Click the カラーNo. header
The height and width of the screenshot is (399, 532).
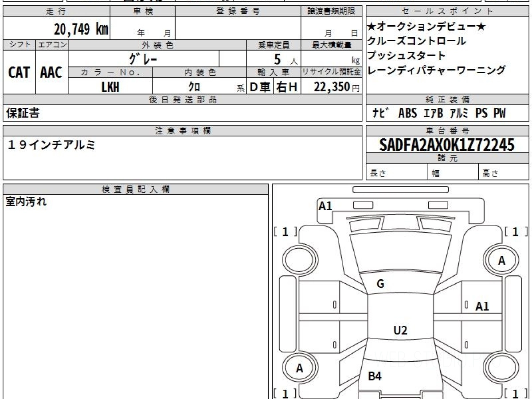pos(110,72)
